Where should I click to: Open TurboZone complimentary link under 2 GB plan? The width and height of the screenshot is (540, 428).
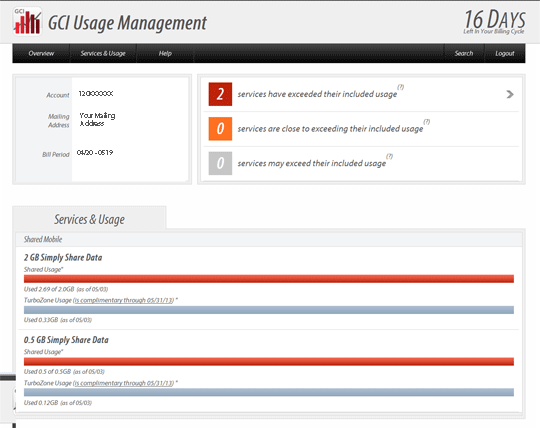[x=123, y=300]
